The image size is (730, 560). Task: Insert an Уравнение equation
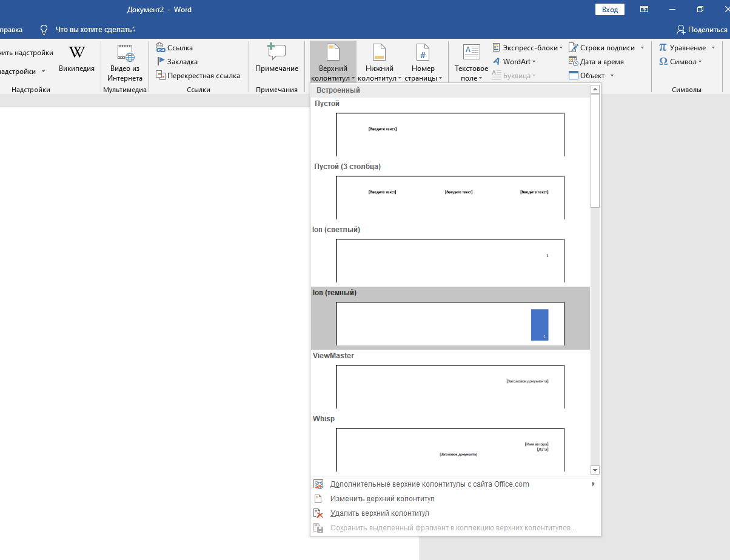click(x=682, y=48)
